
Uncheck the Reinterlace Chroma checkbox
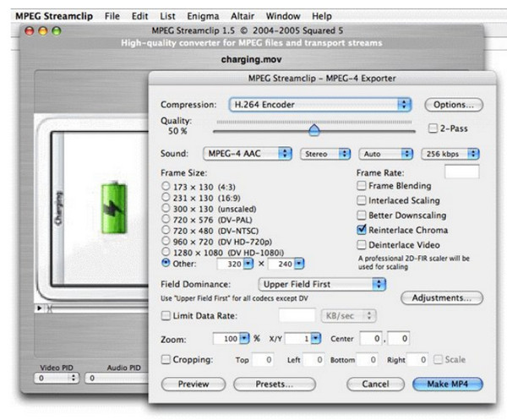pyautogui.click(x=362, y=230)
